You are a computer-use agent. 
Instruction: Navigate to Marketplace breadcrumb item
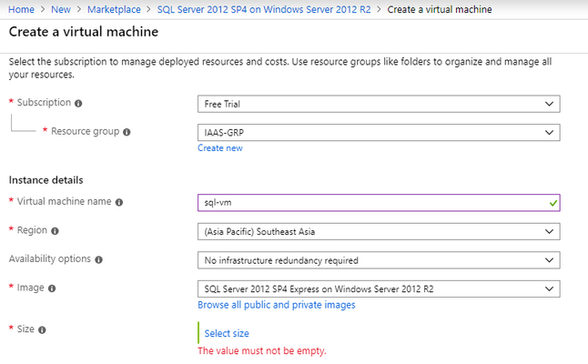pyautogui.click(x=114, y=9)
